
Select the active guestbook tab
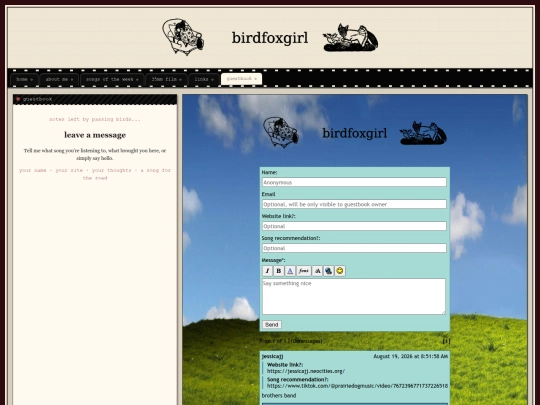click(241, 79)
